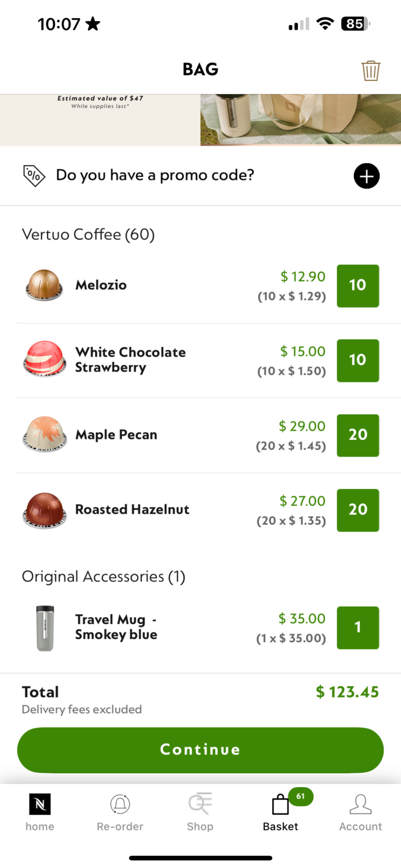Image resolution: width=401 pixels, height=868 pixels.
Task: Open White Chocolate Strawberry quantity selector
Action: [358, 360]
